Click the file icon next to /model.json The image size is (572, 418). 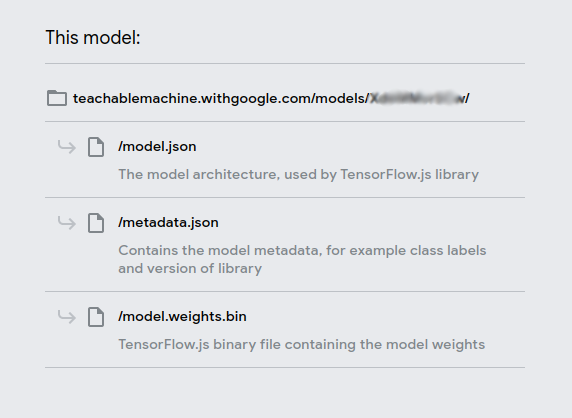click(x=96, y=147)
